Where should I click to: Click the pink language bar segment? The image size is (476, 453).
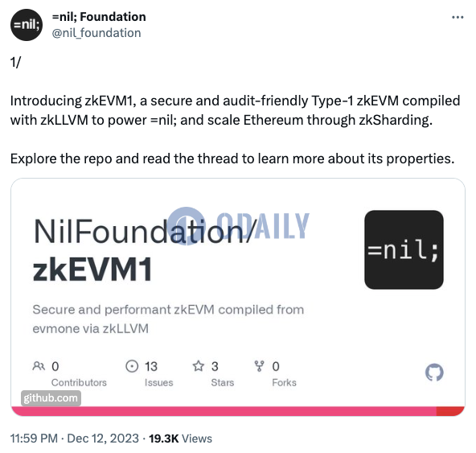224,411
